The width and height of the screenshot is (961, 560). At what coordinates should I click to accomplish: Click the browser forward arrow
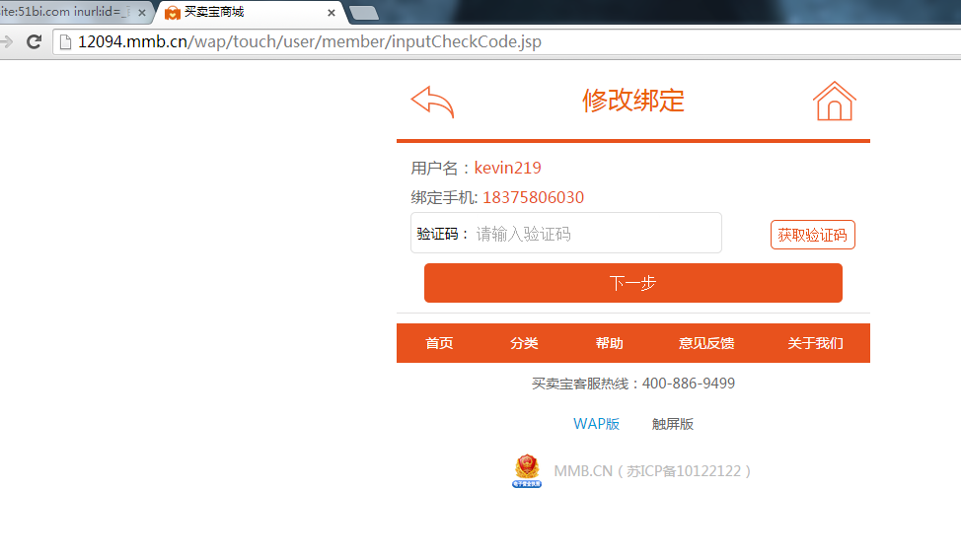6,41
